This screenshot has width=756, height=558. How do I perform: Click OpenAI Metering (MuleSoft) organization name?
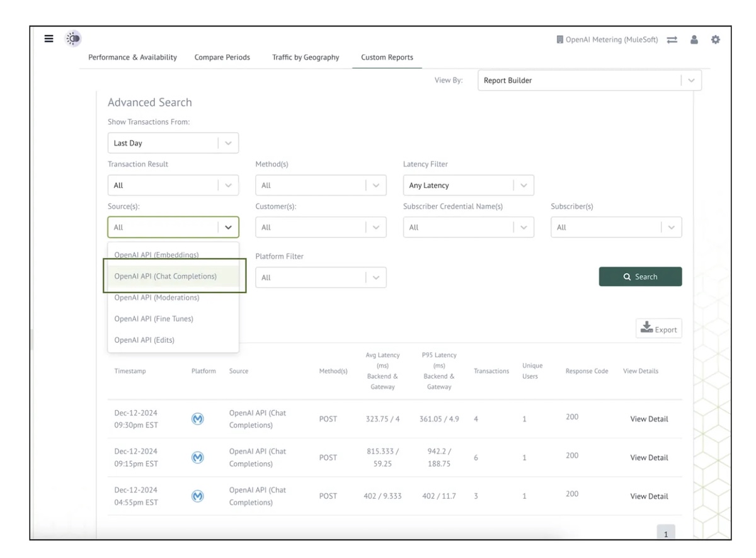[x=612, y=40]
